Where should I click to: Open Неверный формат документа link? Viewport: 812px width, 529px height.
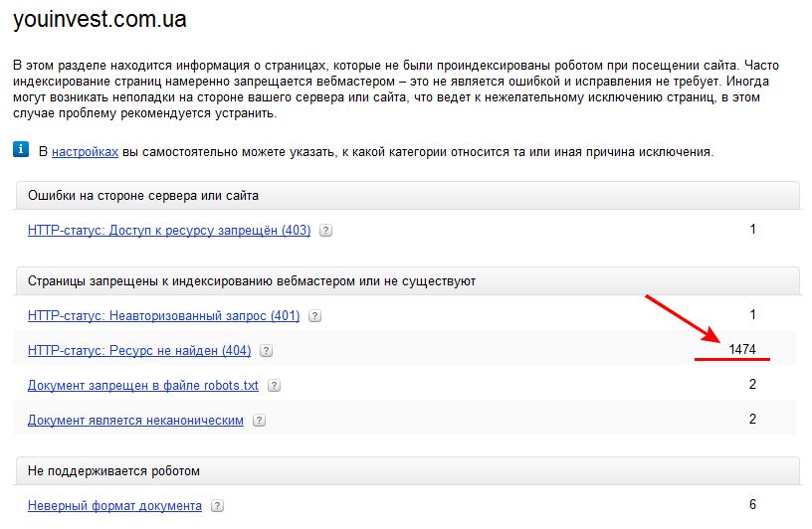click(x=114, y=506)
